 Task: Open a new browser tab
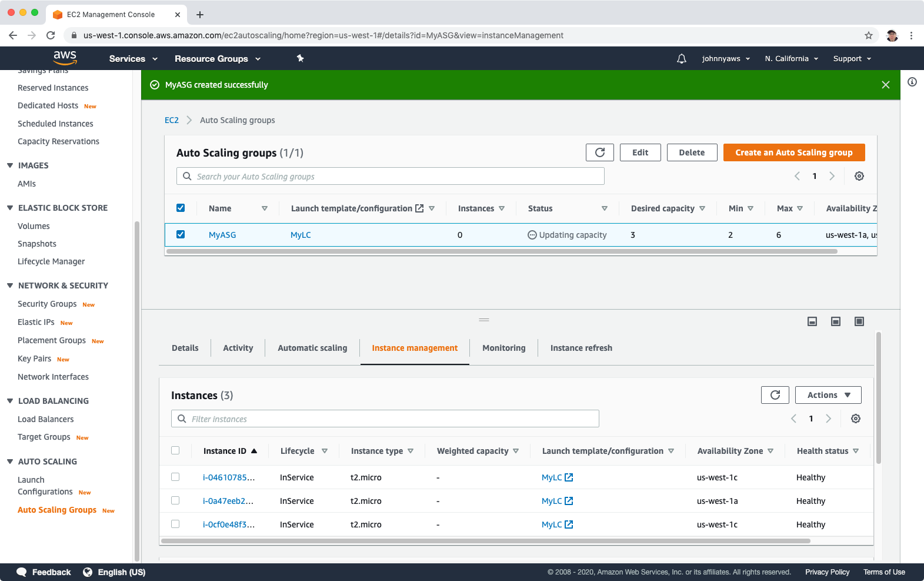(x=200, y=15)
